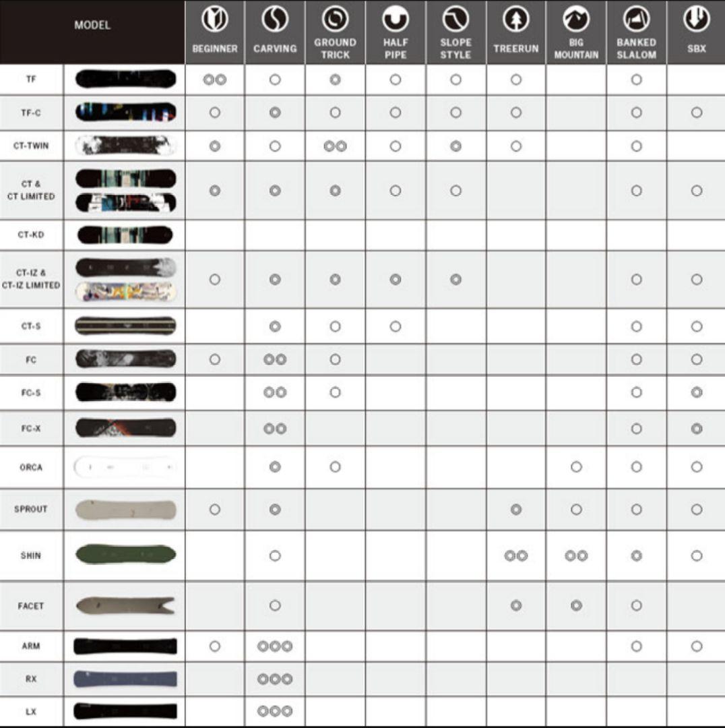Choose the Treerun tree icon

[515, 20]
